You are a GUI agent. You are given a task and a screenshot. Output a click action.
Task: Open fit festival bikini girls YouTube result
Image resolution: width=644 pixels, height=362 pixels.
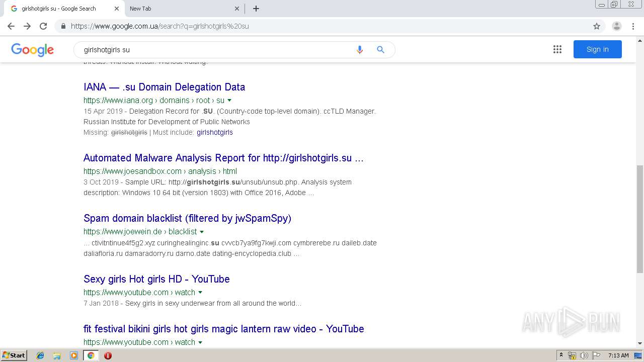click(x=223, y=329)
